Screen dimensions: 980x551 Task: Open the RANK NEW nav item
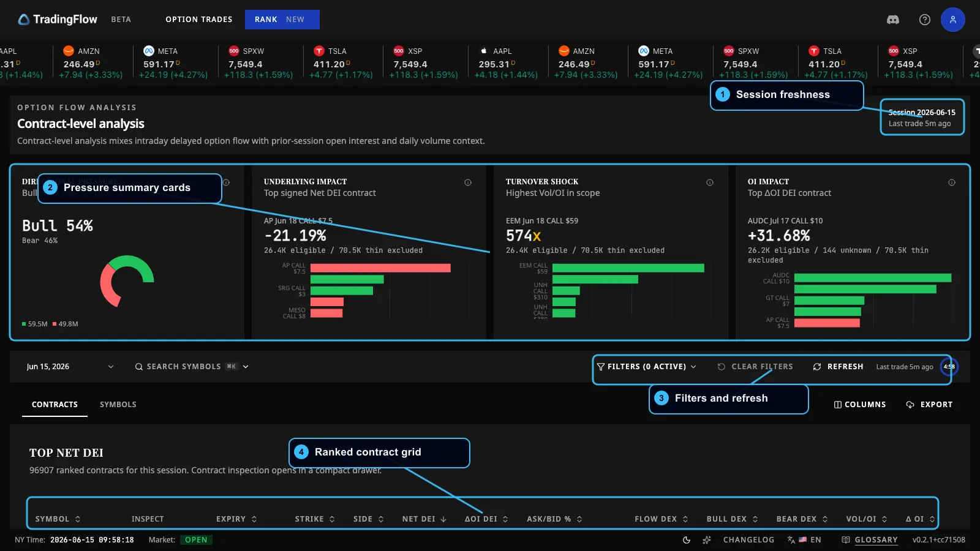point(282,20)
